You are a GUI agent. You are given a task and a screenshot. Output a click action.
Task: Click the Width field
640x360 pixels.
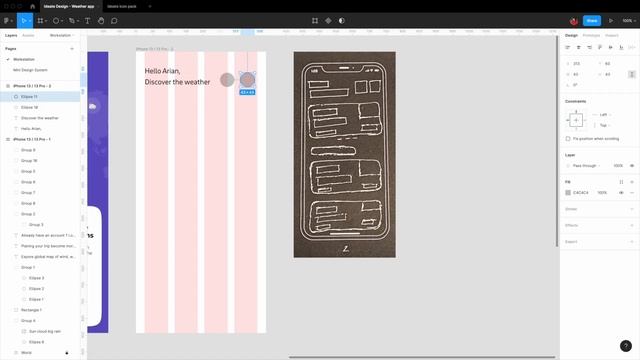point(579,74)
